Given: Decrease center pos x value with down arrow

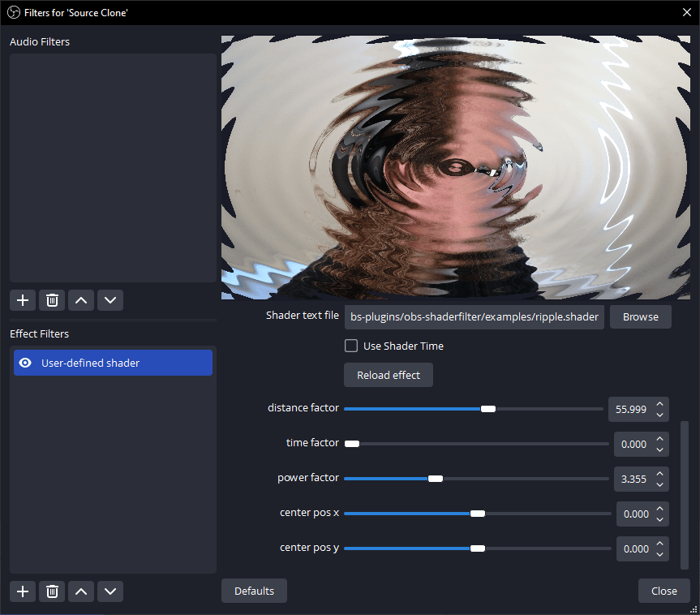Looking at the screenshot, I should pyautogui.click(x=659, y=519).
